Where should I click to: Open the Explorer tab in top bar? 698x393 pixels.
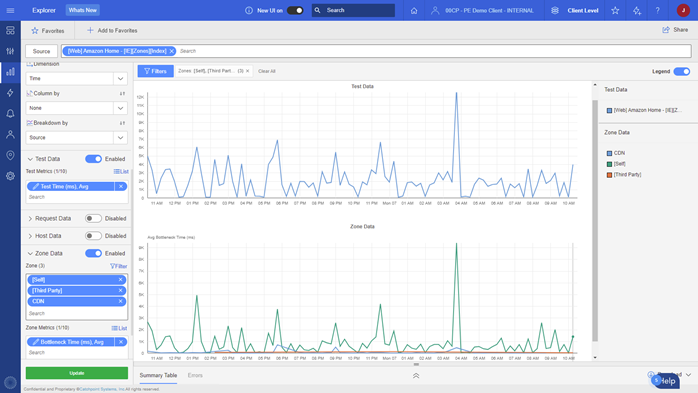[x=44, y=10]
